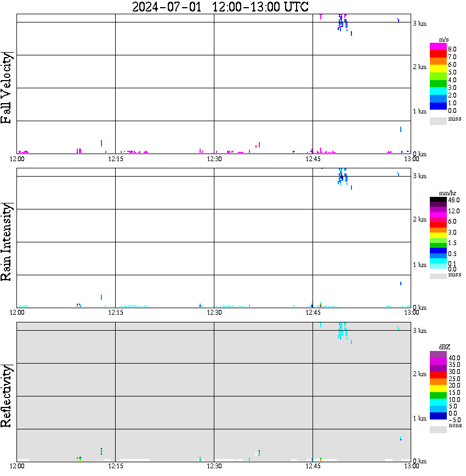Screen dimensions: 466x476
Task: Pick the blue 0.5 mm/hr swatch
Action: tap(438, 251)
